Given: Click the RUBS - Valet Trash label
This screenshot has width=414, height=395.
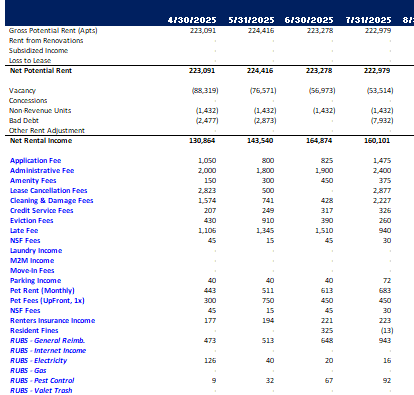Looking at the screenshot, I should tap(41, 391).
